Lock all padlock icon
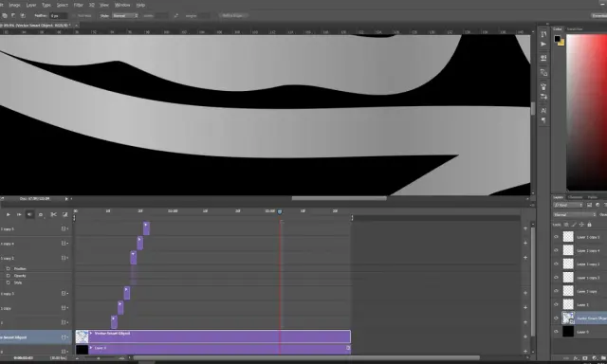This screenshot has width=607, height=364. pos(589,225)
